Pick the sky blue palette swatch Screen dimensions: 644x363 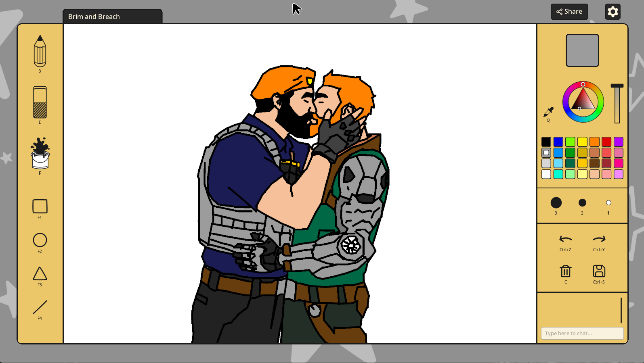click(x=558, y=163)
